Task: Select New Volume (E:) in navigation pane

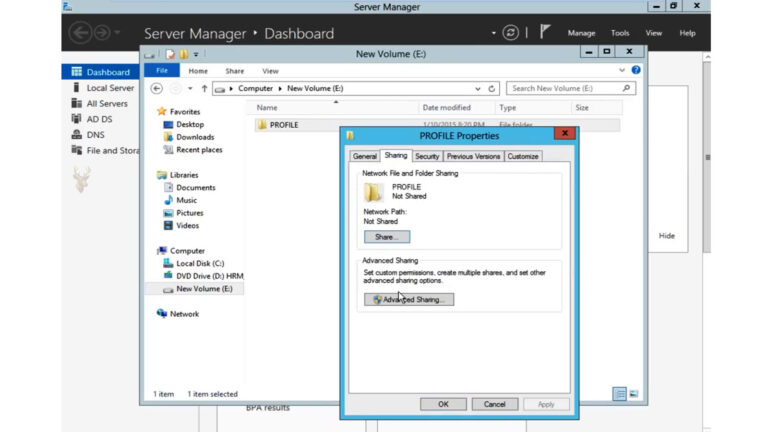Action: click(x=204, y=289)
